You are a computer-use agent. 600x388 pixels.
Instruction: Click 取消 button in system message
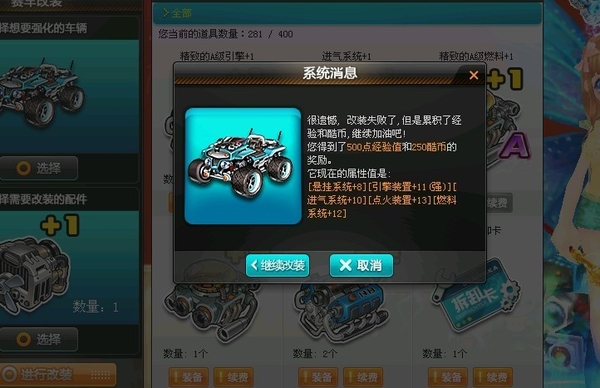(x=361, y=265)
